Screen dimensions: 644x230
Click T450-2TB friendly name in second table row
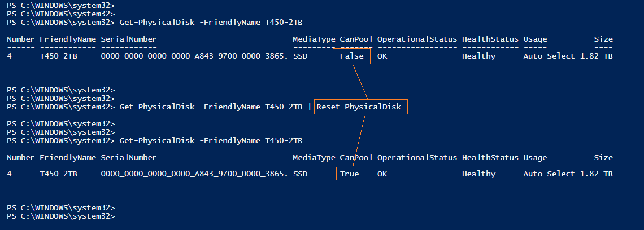58,174
